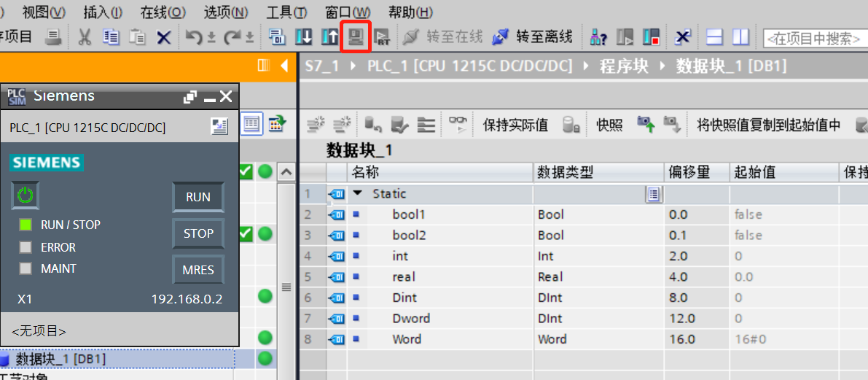The width and height of the screenshot is (868, 380).
Task: Click the Copy icon in the toolbar
Action: tap(112, 37)
